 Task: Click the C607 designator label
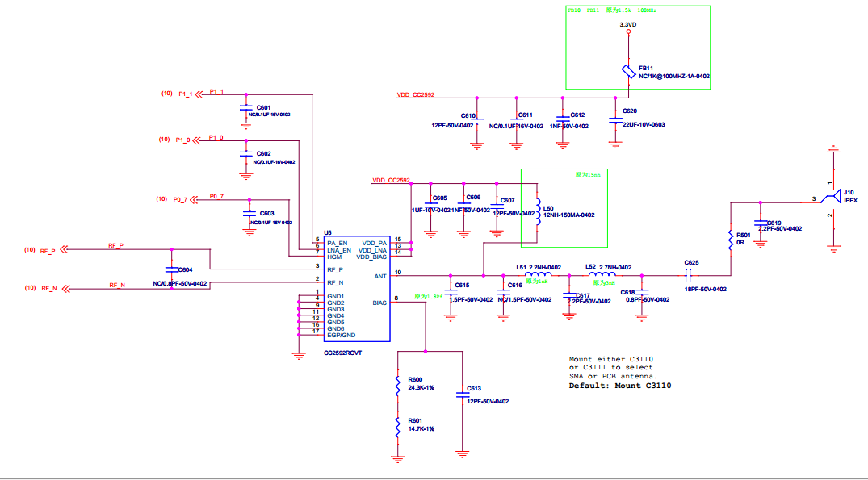pos(507,201)
